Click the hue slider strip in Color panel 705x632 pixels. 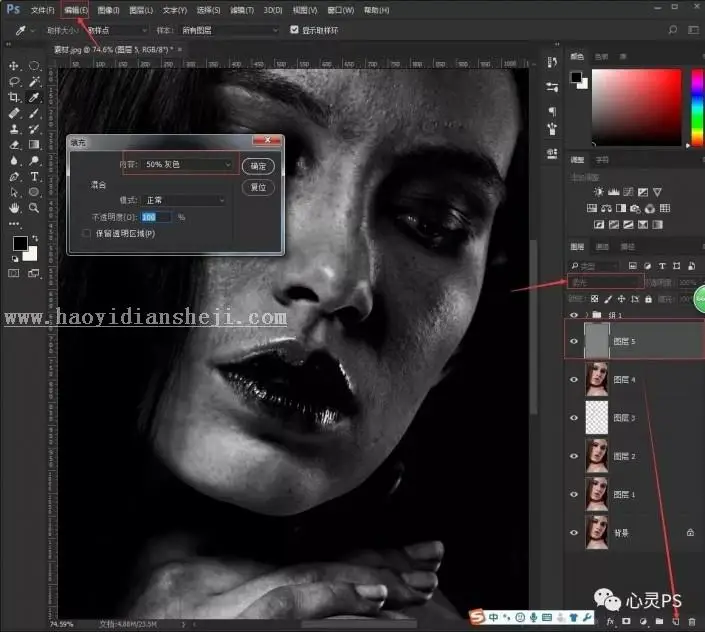[697, 107]
